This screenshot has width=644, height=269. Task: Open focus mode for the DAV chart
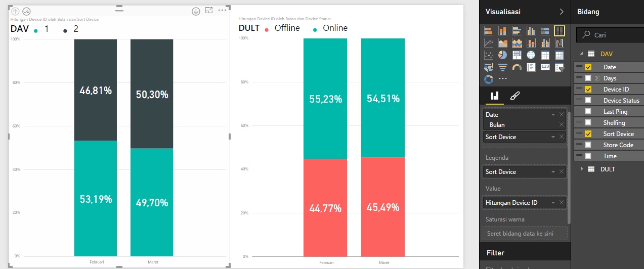209,10
